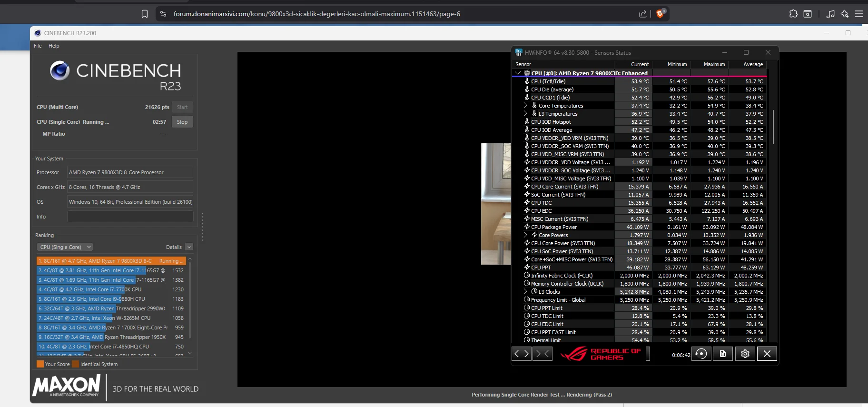This screenshot has height=407, width=868.
Task: Click the Maxon logo in Cinebench
Action: click(x=67, y=386)
